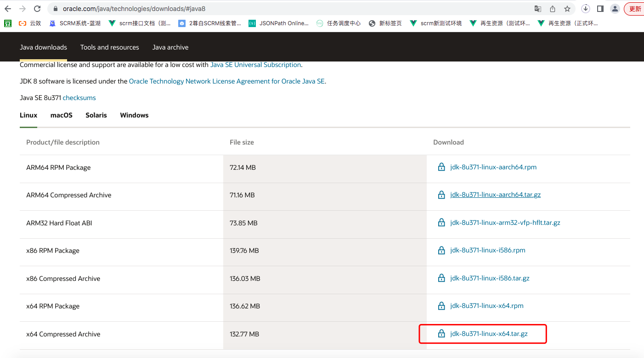This screenshot has height=358, width=644.
Task: Click the green first bookmark icon
Action: pyautogui.click(x=8, y=23)
